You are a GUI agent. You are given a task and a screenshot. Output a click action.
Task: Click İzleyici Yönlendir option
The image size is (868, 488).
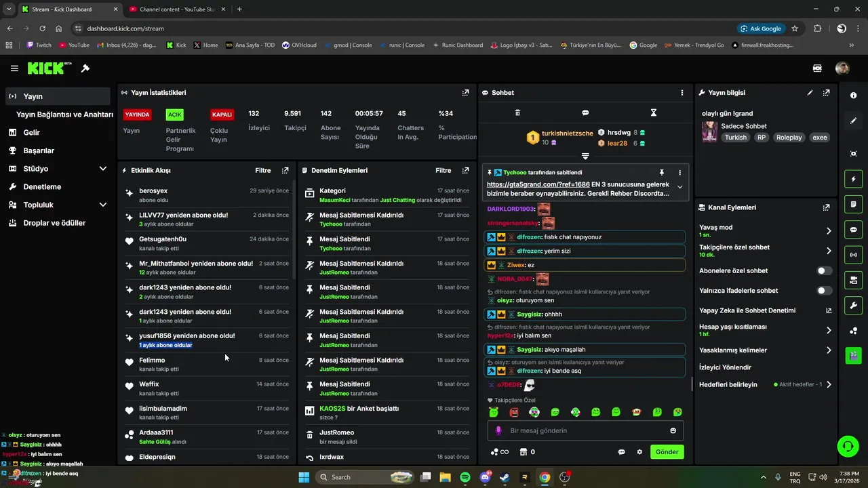725,367
